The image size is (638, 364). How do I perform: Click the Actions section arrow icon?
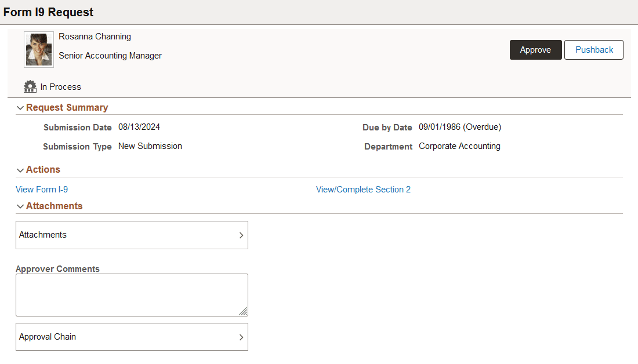pyautogui.click(x=20, y=169)
